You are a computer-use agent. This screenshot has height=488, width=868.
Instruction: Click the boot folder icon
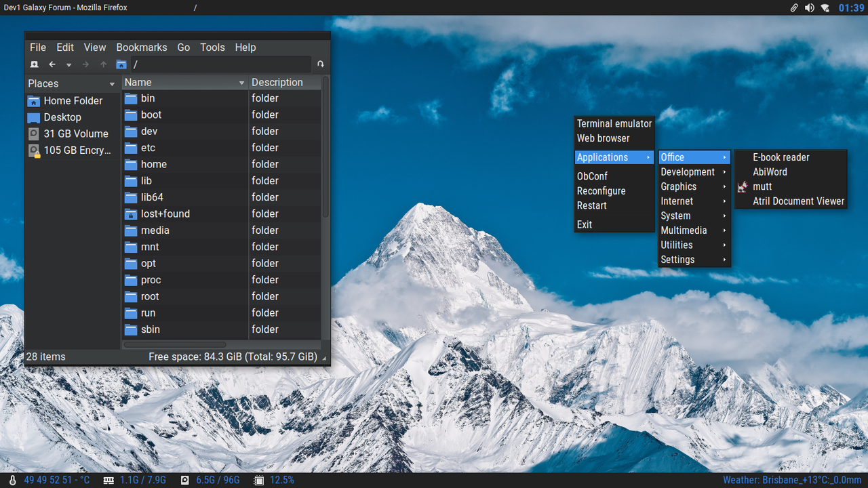click(x=131, y=115)
